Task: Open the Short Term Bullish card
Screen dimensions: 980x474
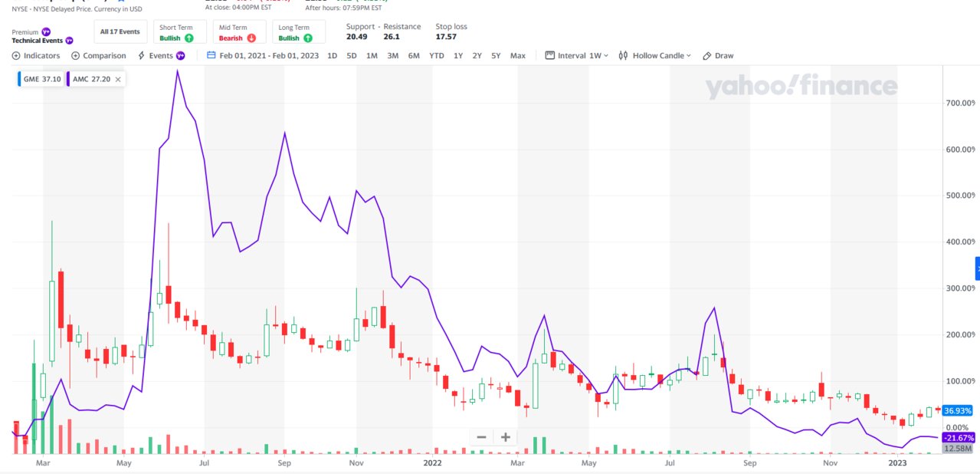Action: [x=179, y=32]
